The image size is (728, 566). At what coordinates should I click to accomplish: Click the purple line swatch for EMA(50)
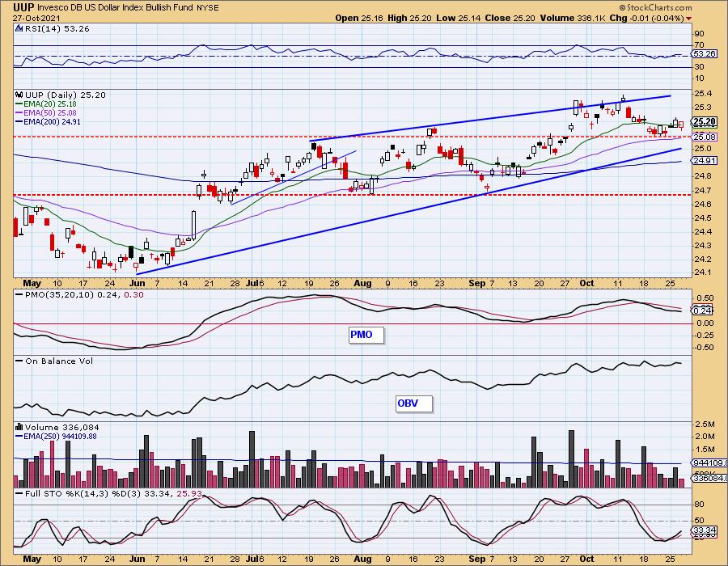point(19,113)
